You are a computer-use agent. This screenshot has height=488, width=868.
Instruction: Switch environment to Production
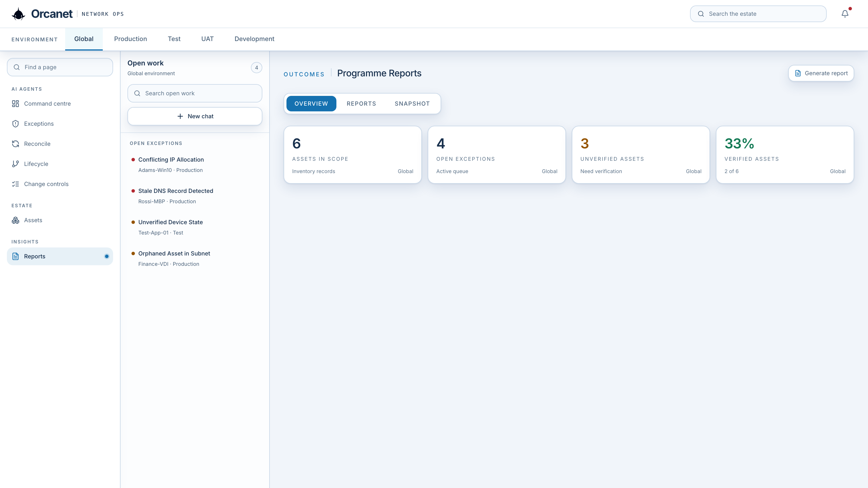[x=130, y=39]
